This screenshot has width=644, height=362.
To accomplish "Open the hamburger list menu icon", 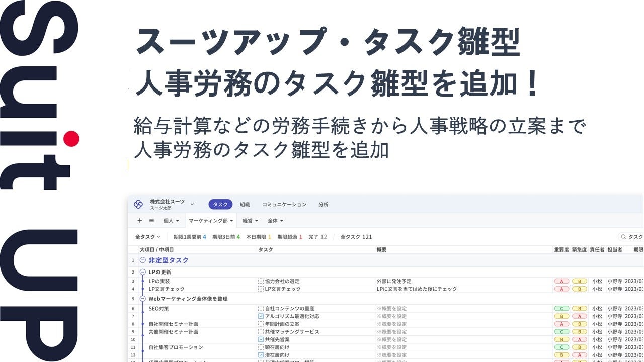I will pos(151,220).
